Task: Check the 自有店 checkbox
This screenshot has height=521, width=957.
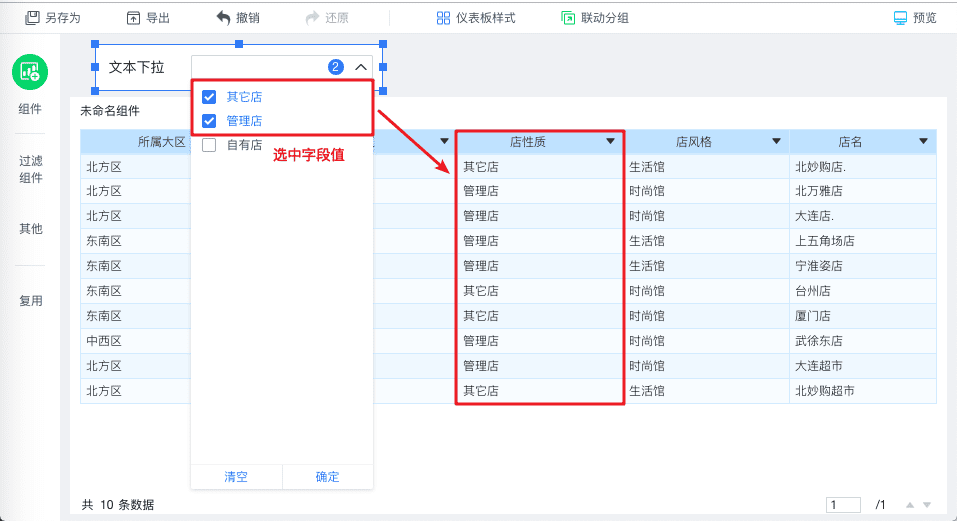Action: point(209,145)
